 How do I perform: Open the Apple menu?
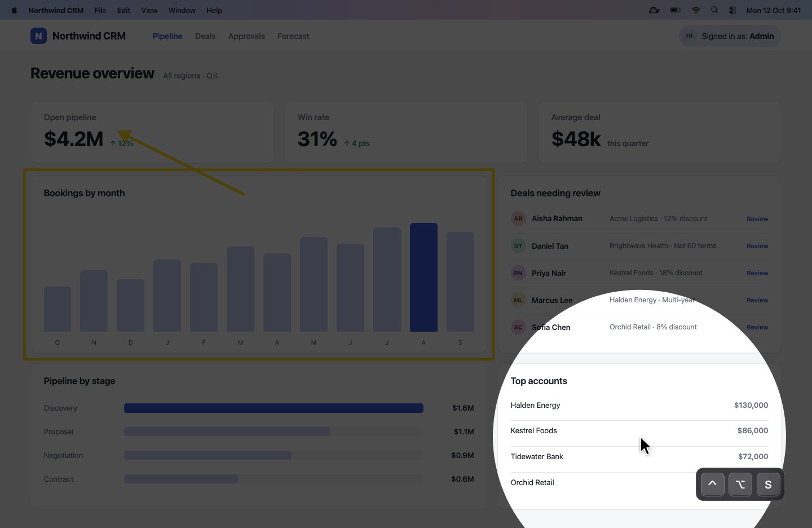(x=14, y=10)
